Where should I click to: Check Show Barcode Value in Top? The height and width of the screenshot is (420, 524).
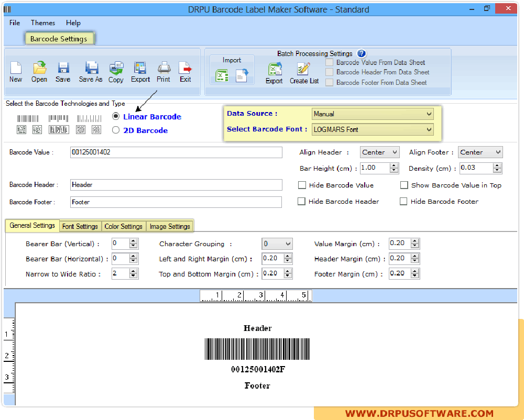pyautogui.click(x=404, y=185)
